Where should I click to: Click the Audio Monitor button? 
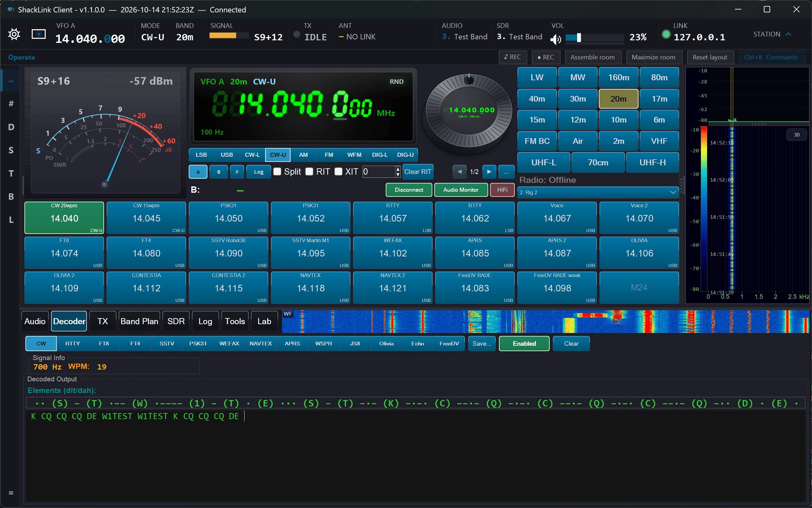[x=461, y=190]
